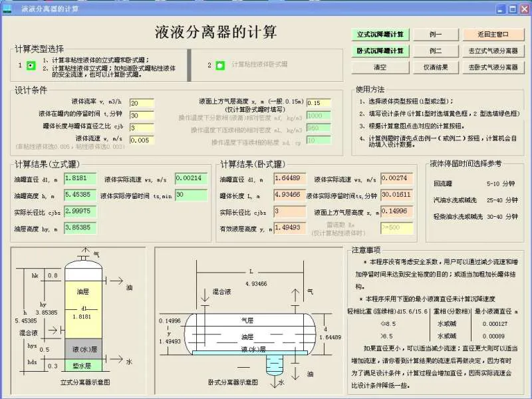Click the application icon in title bar
532x399 pixels.
tap(7, 9)
